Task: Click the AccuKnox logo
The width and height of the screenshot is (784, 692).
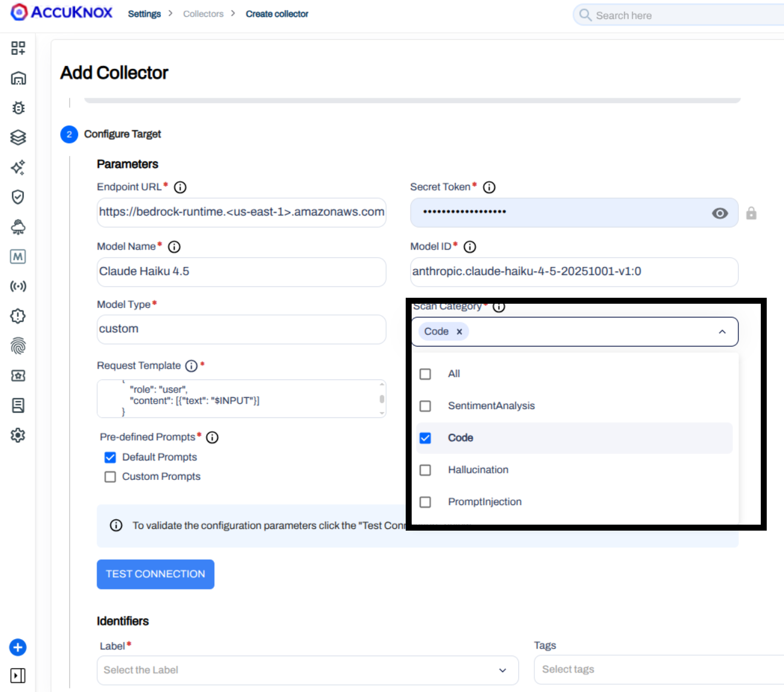Action: point(61,13)
